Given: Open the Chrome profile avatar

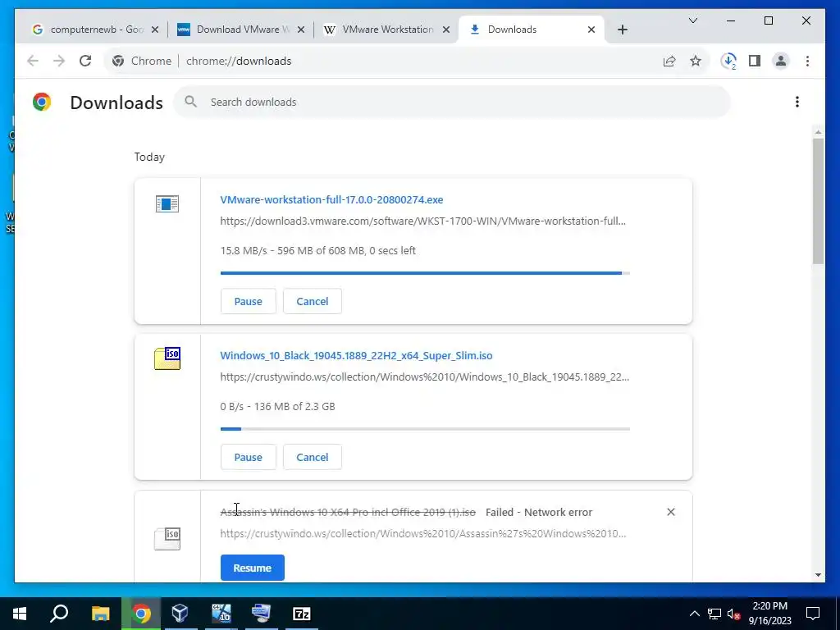Looking at the screenshot, I should click(x=781, y=61).
